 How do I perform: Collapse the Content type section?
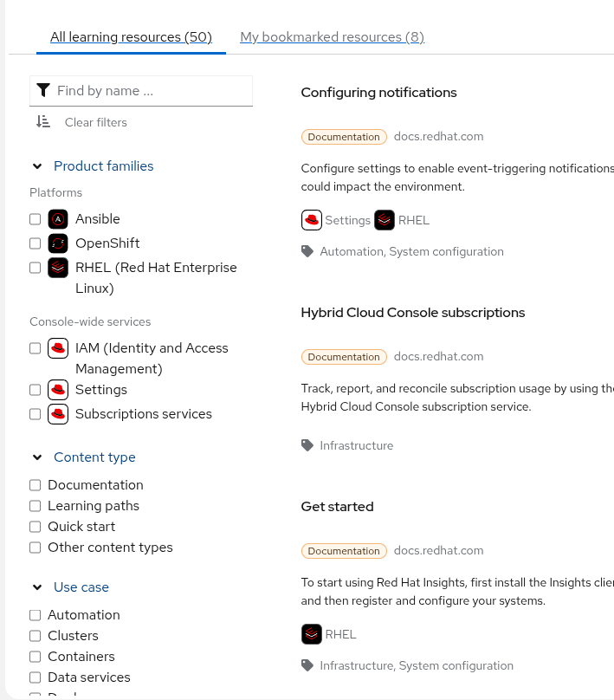(37, 457)
